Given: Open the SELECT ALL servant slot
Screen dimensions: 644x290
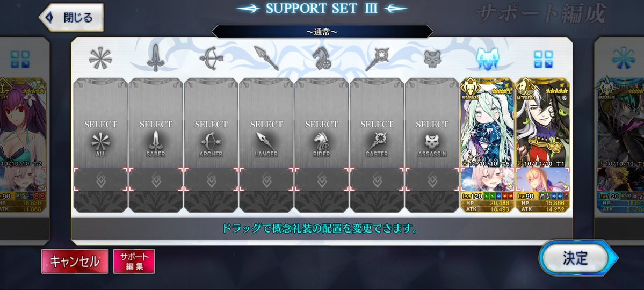Looking at the screenshot, I should tap(100, 123).
